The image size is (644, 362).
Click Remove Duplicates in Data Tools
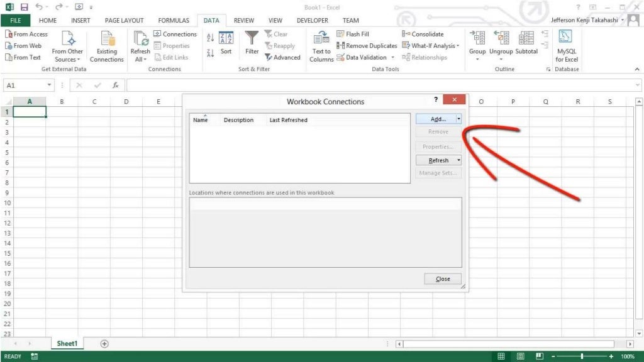coord(367,46)
